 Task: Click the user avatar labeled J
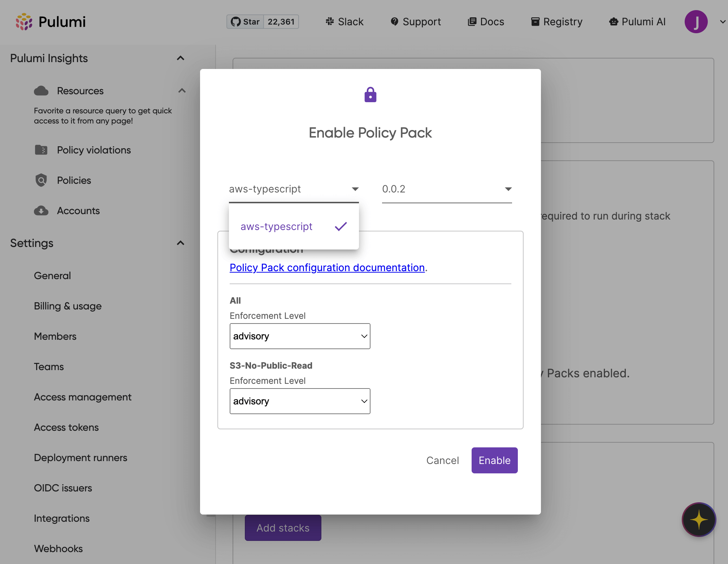[696, 22]
